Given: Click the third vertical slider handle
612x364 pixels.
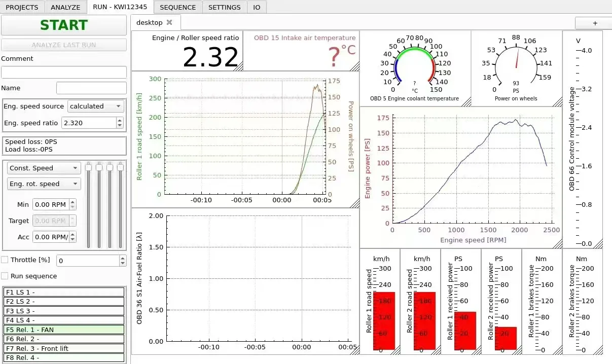Looking at the screenshot, I should point(110,167).
